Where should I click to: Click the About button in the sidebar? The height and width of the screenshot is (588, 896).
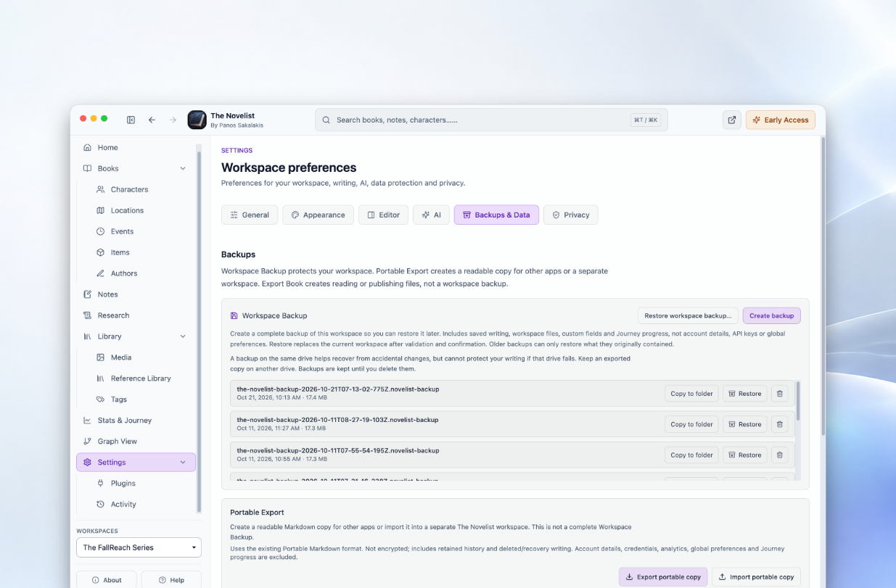(x=106, y=580)
